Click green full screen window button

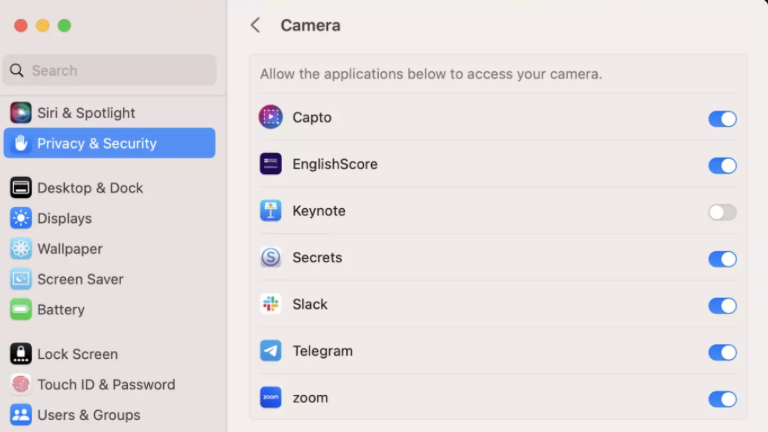64,25
